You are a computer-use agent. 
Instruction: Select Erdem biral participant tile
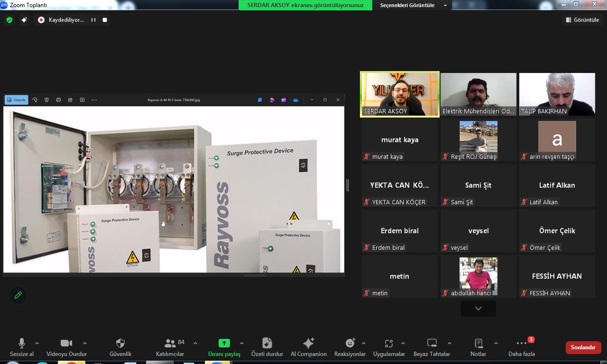click(400, 231)
